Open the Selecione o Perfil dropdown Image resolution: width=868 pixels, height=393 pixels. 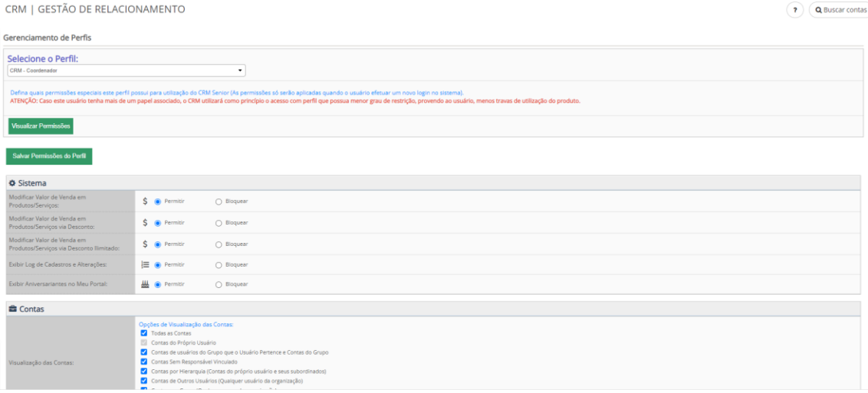126,70
